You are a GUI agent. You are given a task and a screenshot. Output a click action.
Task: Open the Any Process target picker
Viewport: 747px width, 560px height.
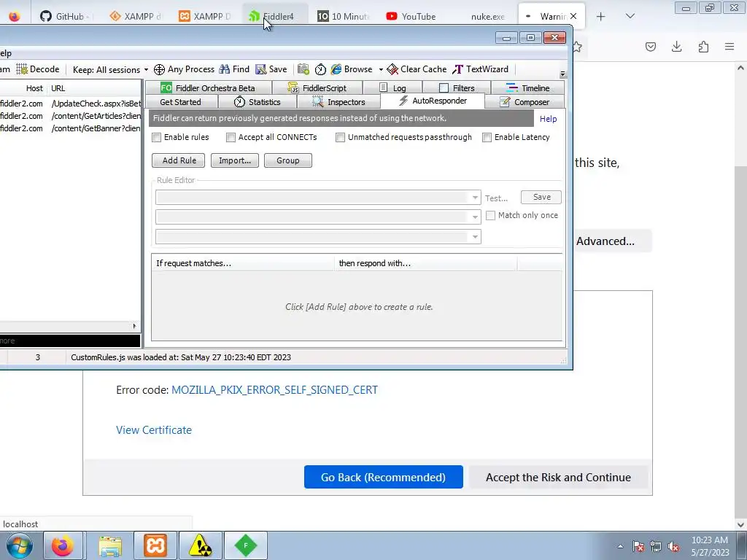184,69
